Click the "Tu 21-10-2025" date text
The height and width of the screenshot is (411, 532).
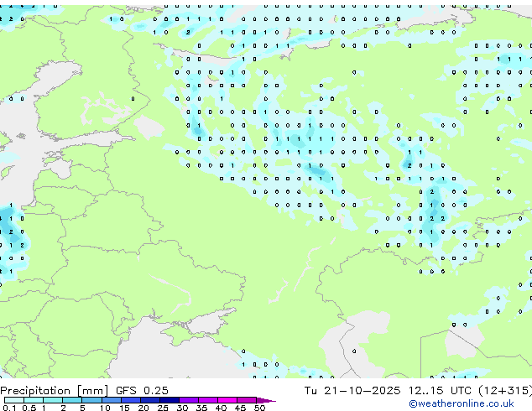coord(352,391)
